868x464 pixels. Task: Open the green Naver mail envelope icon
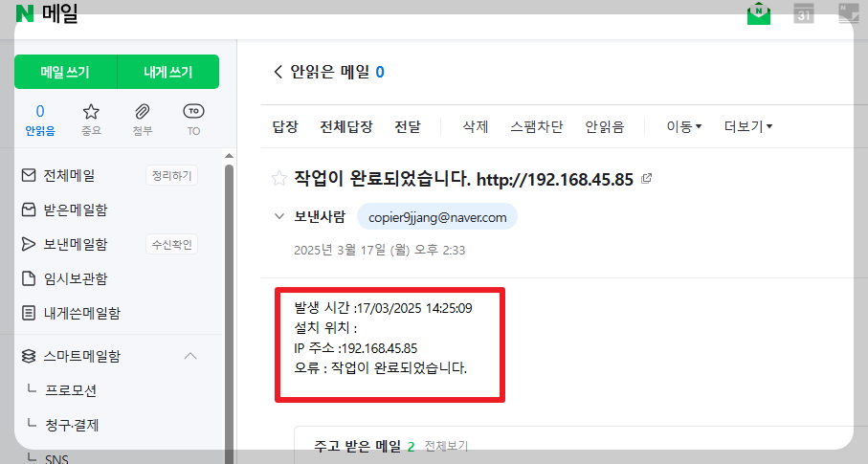758,13
